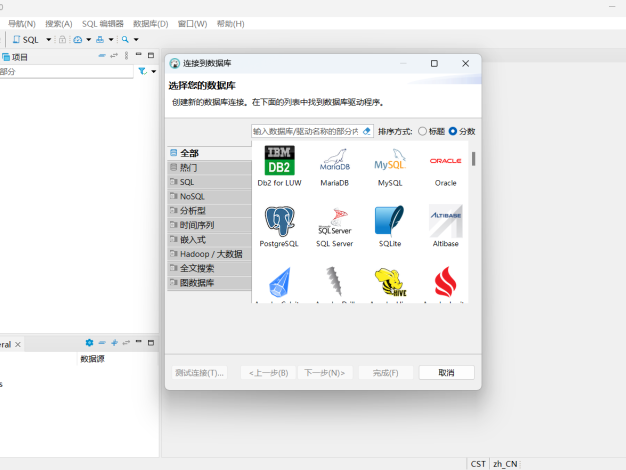Image resolution: width=626 pixels, height=470 pixels.
Task: Open the SQL 编辑器 menu
Action: [x=103, y=24]
